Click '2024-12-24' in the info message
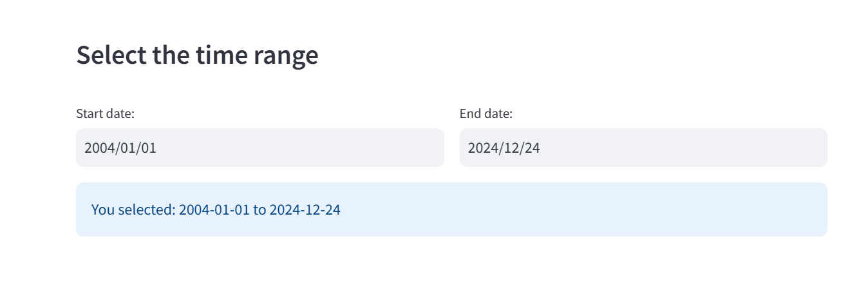 tap(305, 209)
